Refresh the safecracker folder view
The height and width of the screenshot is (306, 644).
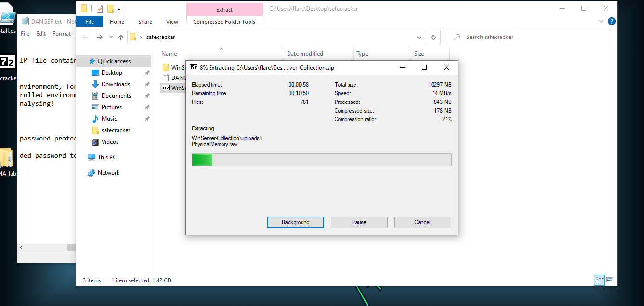click(434, 37)
